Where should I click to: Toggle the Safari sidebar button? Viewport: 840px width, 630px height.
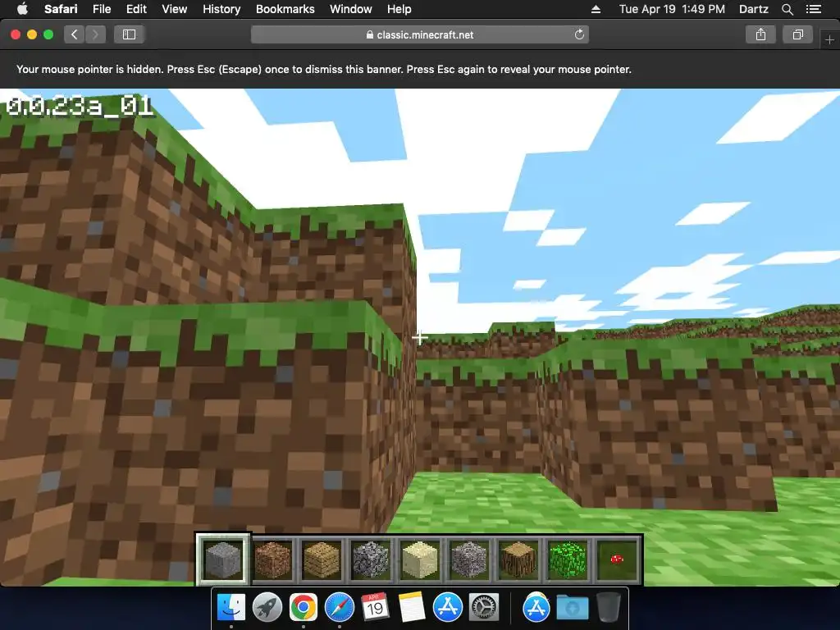(129, 34)
